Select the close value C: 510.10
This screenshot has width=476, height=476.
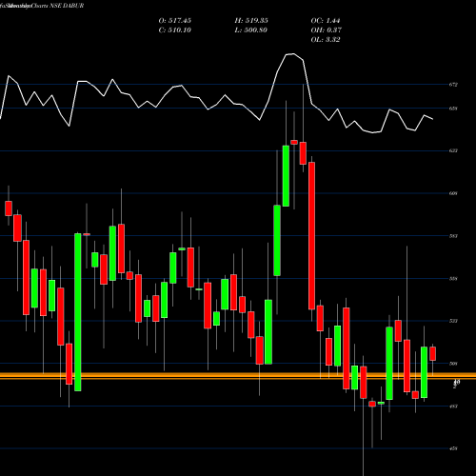point(175,30)
